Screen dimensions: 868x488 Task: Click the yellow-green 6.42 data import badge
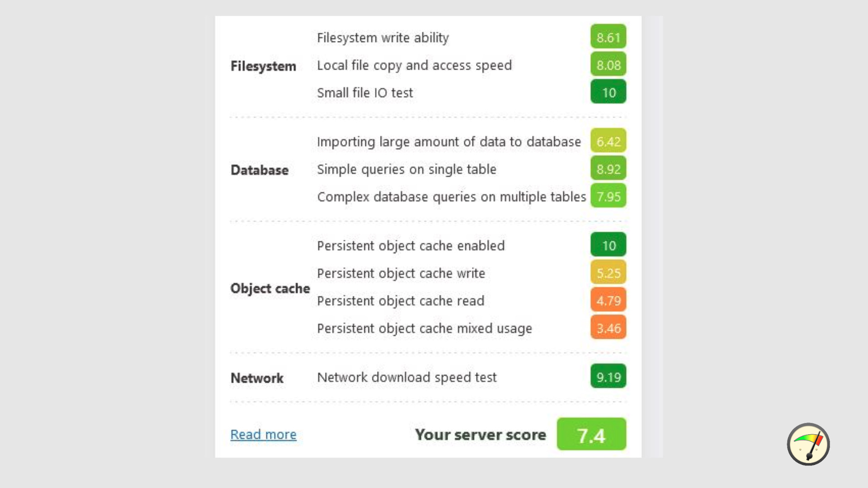coord(608,141)
